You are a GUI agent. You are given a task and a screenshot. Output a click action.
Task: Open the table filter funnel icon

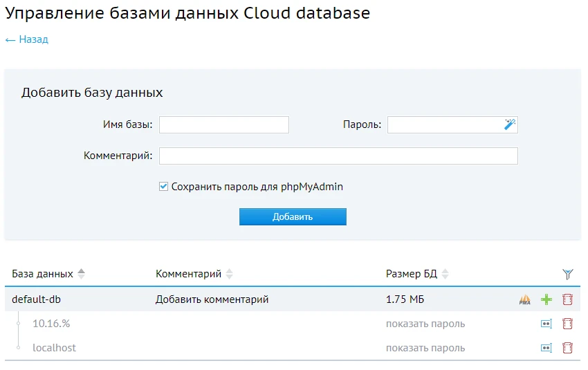(568, 275)
